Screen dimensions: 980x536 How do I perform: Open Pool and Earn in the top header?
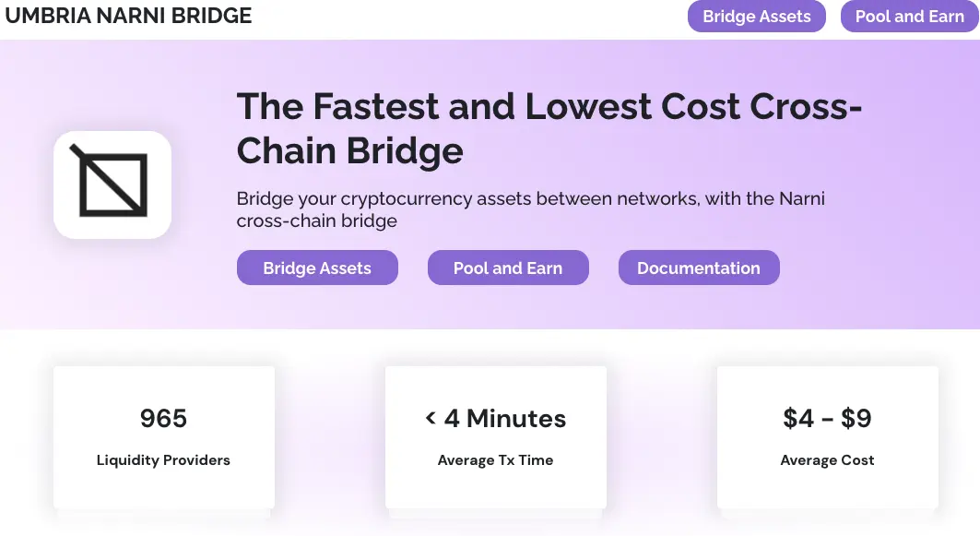909,17
